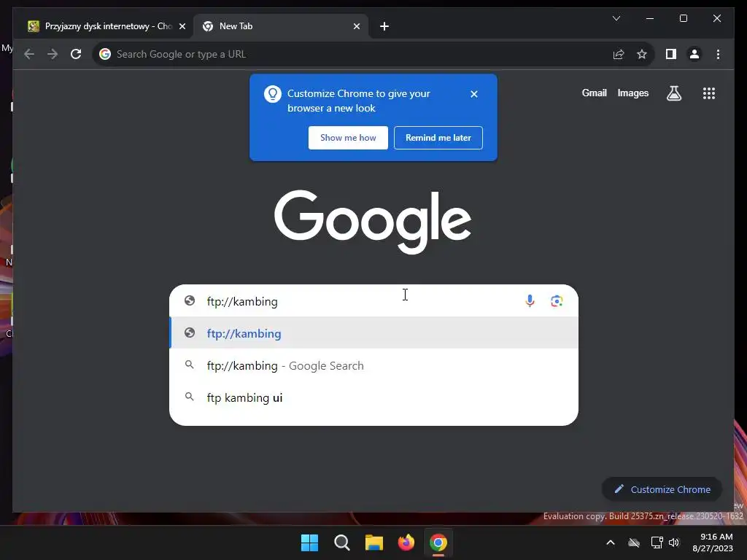
Task: Open the volume speaker tray icon
Action: coord(673,542)
